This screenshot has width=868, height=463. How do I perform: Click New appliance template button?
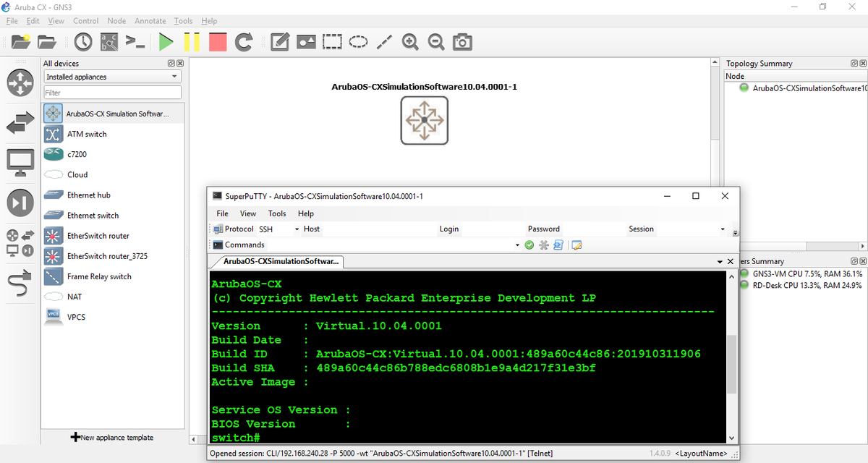click(x=112, y=437)
